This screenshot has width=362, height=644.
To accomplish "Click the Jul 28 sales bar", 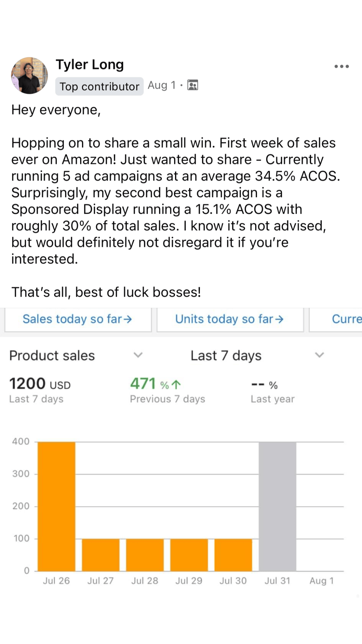I will [x=145, y=555].
